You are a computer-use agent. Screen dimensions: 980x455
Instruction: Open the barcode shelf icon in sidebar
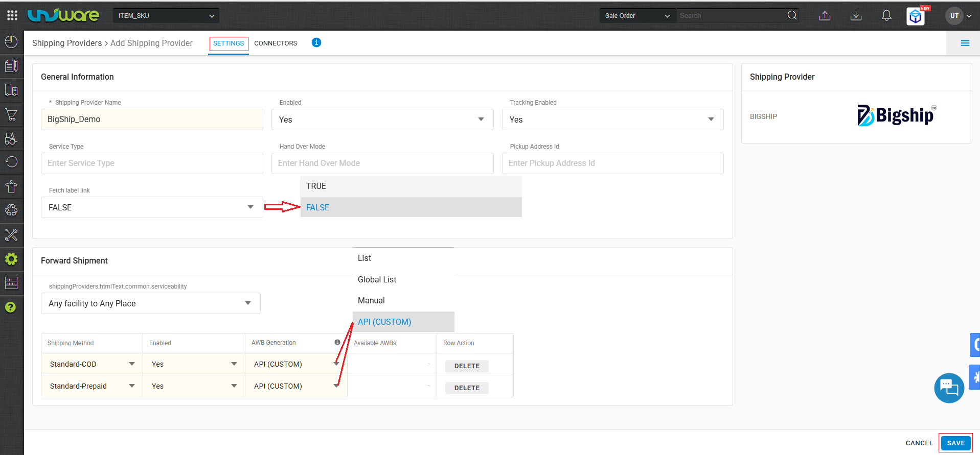(11, 283)
